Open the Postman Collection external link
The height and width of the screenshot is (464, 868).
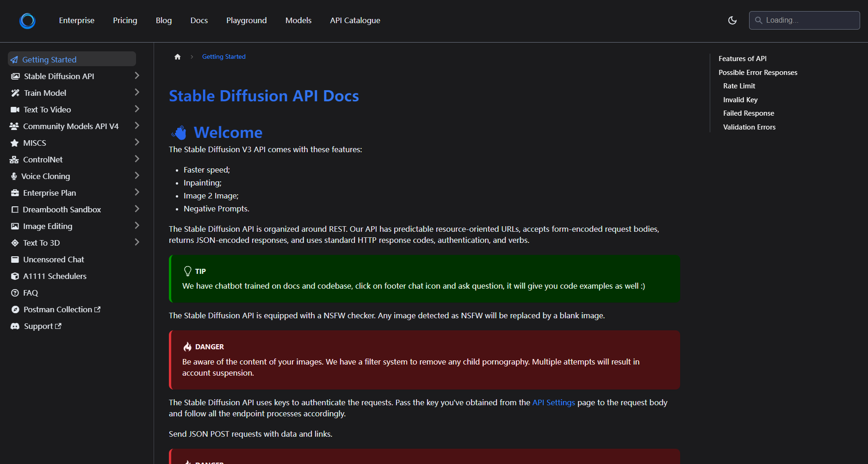(x=57, y=309)
